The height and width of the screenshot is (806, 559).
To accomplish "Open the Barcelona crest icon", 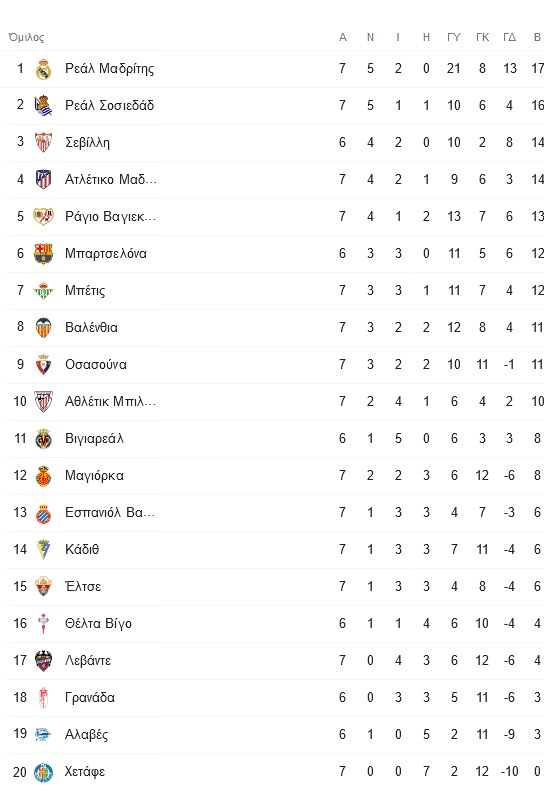I will tap(44, 254).
